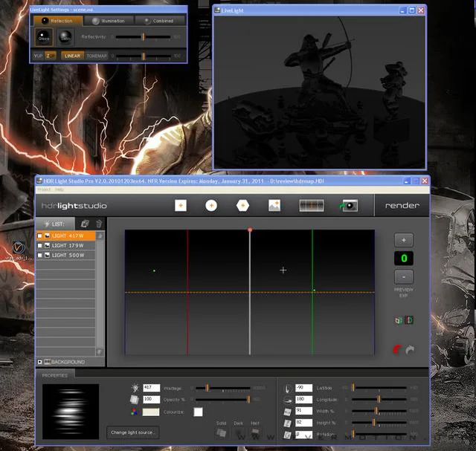Open the LiveLight camera icon in toolbar
The height and width of the screenshot is (451, 476).
pyautogui.click(x=349, y=206)
